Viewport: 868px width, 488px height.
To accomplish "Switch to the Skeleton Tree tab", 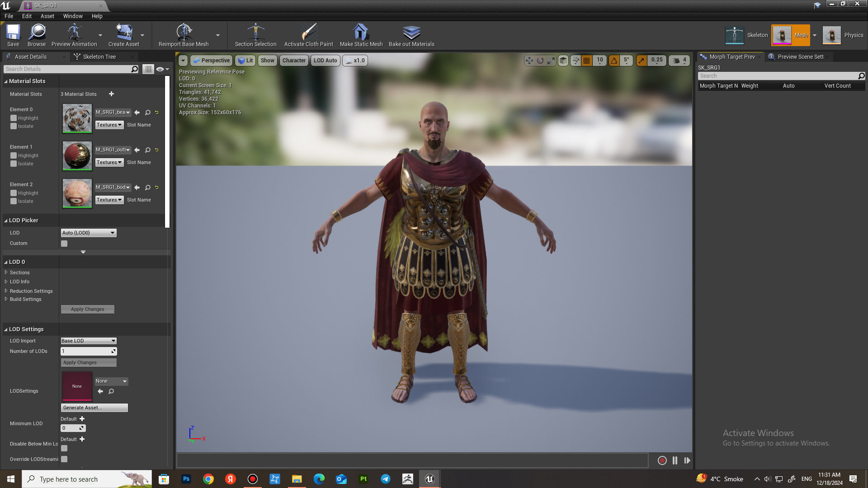I will (99, 56).
